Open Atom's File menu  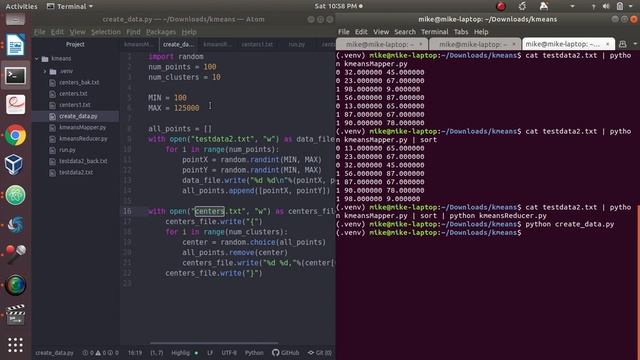tap(40, 32)
